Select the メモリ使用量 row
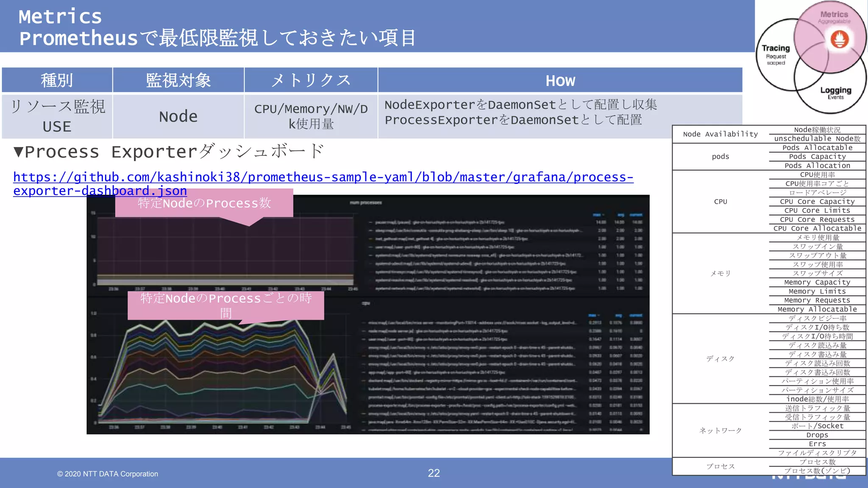Screen dimensions: 868x488 tap(817, 238)
